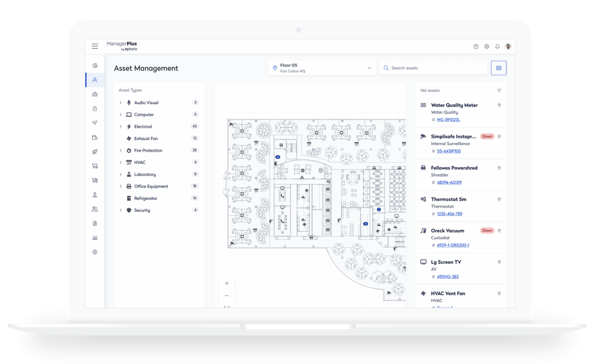Expand the Security asset type
The image size is (597, 364).
point(120,210)
